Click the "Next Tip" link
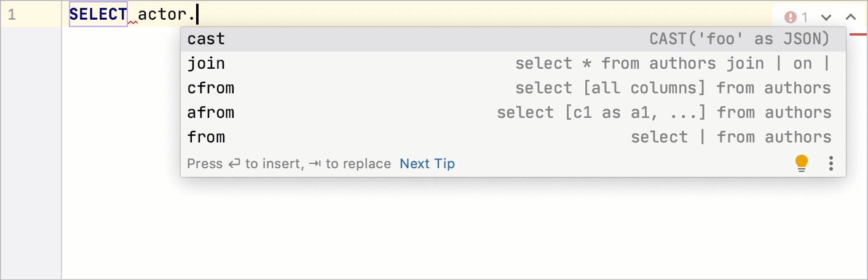The height and width of the screenshot is (280, 868). [x=427, y=164]
